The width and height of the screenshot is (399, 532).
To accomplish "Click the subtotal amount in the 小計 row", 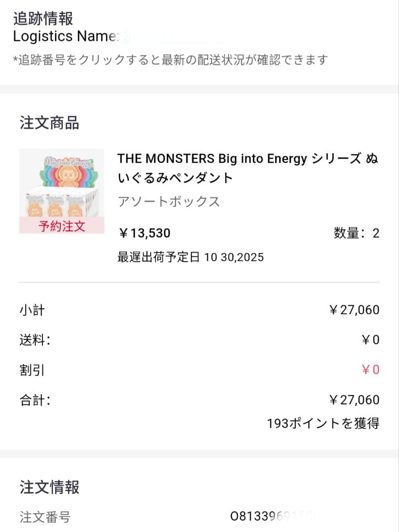I will (354, 310).
